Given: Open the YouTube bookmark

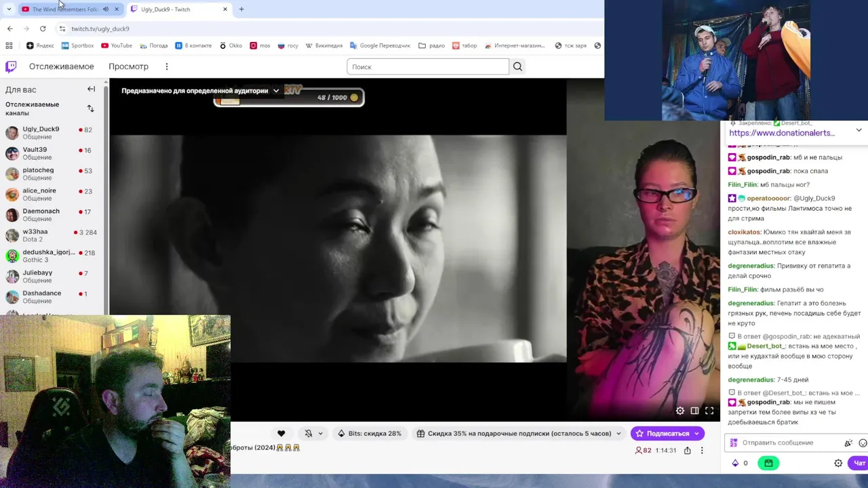Looking at the screenshot, I should pos(117,45).
